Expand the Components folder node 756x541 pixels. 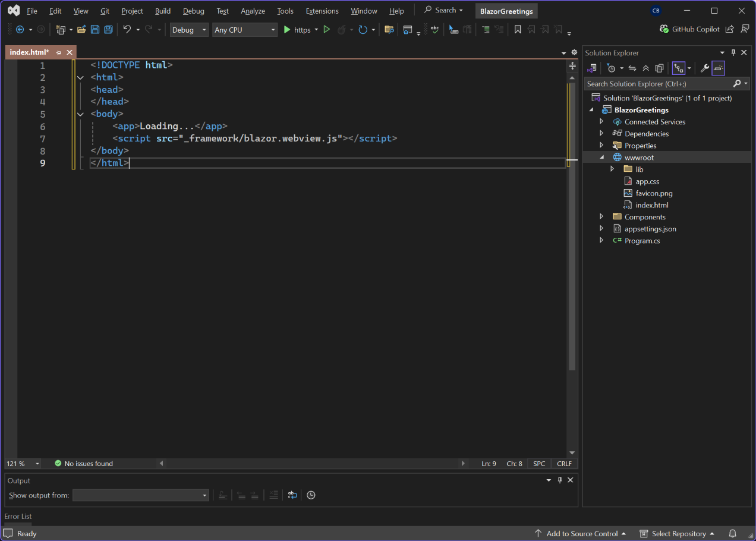tap(601, 217)
